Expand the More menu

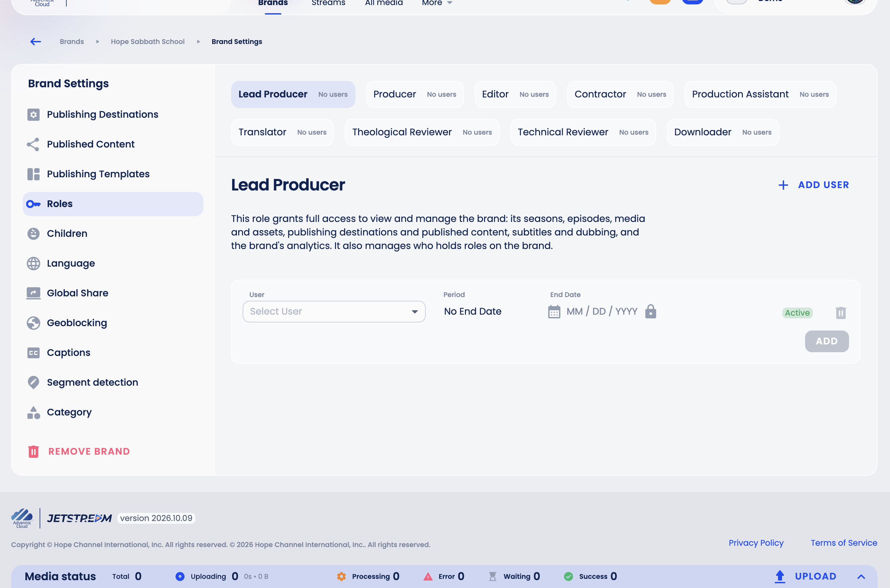click(x=437, y=3)
